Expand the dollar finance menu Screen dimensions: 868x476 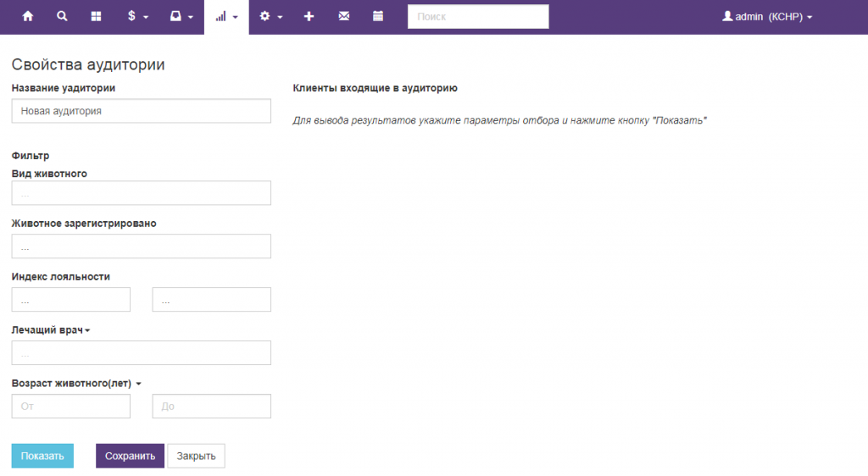[137, 17]
